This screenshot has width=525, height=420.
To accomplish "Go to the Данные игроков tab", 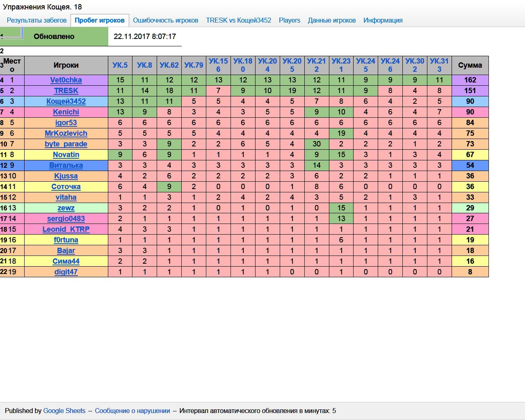I will tap(331, 21).
